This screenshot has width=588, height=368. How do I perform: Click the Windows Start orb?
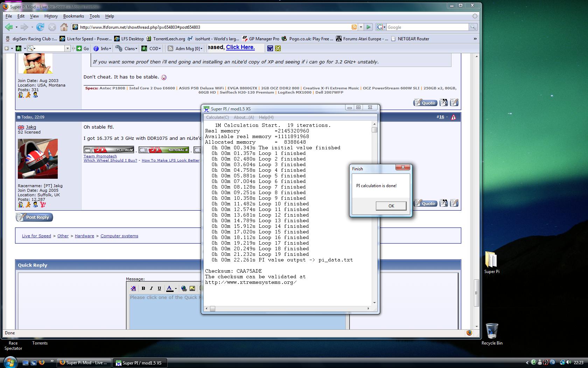[x=10, y=362]
